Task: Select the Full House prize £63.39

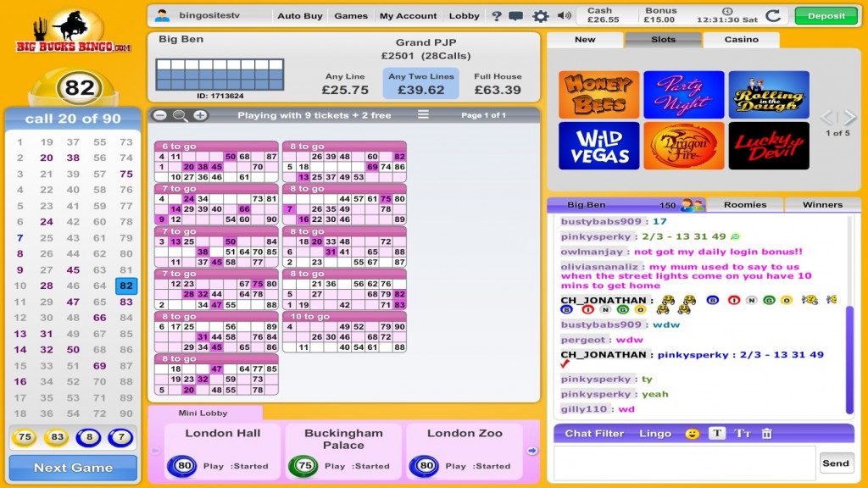Action: click(498, 84)
